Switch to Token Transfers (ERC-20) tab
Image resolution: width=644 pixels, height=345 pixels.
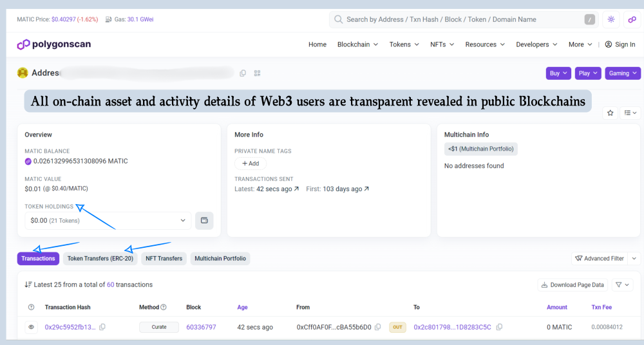[100, 258]
